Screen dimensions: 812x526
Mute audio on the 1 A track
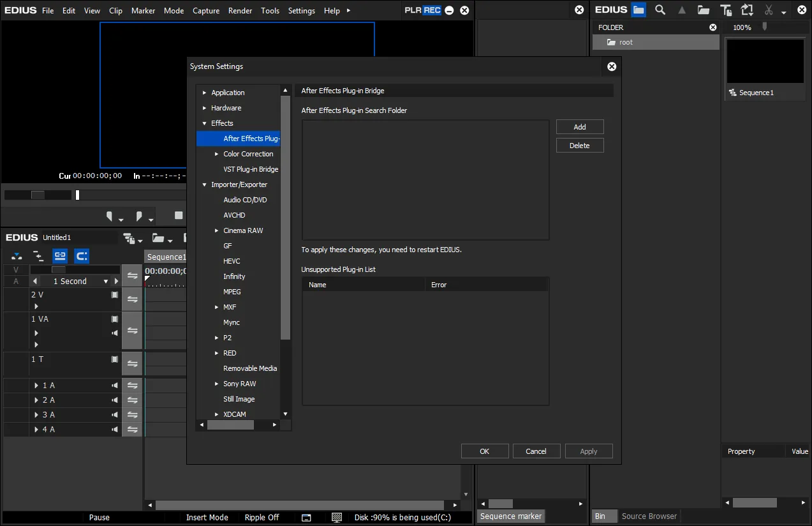[x=115, y=386]
